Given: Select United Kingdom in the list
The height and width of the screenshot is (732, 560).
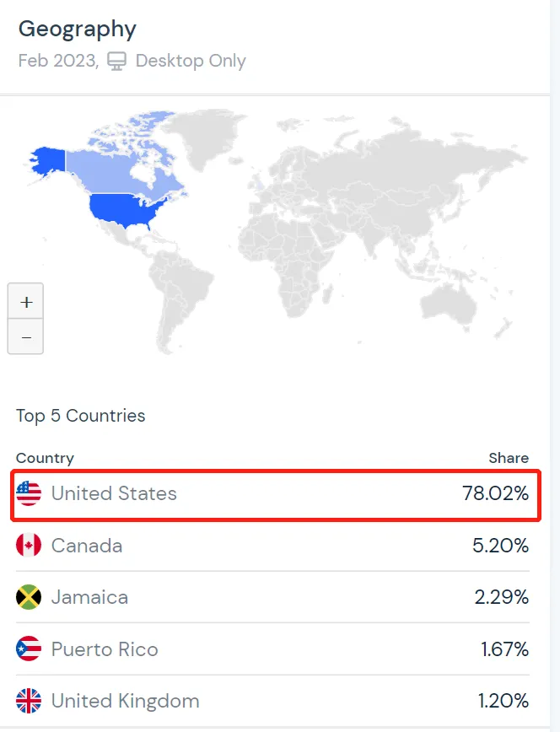Looking at the screenshot, I should (x=125, y=701).
